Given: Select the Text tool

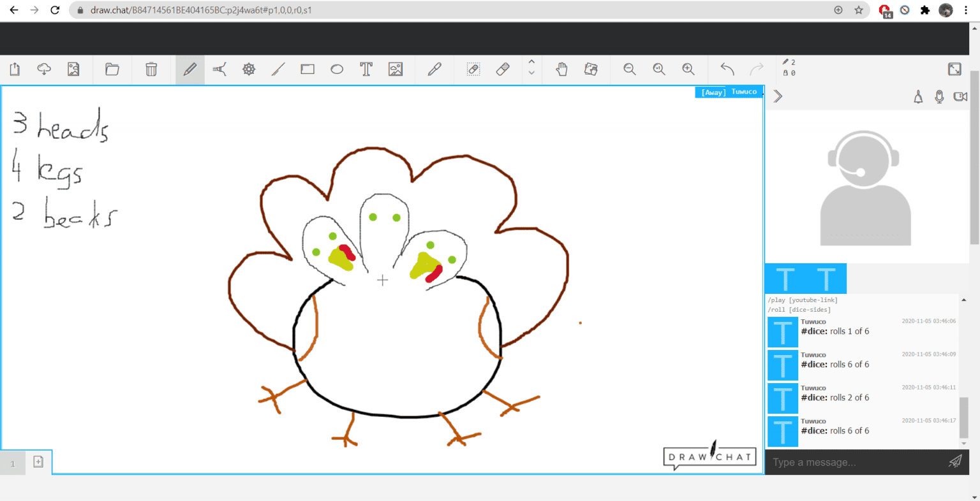Looking at the screenshot, I should [x=366, y=69].
